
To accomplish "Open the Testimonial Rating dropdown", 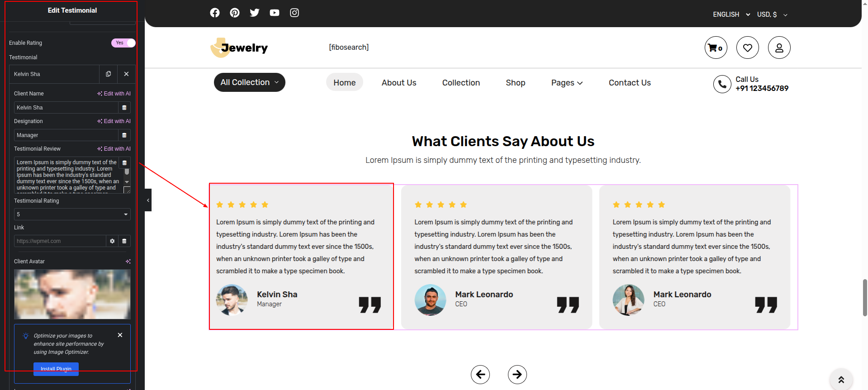I will (72, 214).
